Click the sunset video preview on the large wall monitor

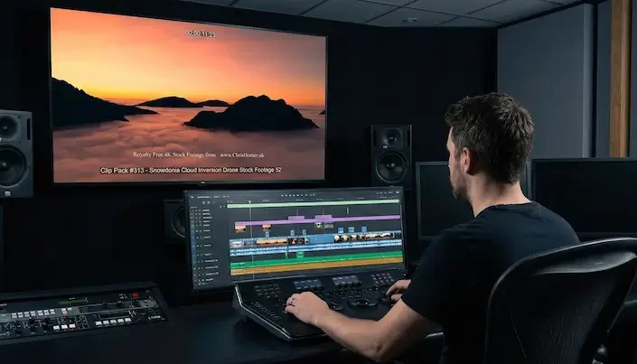pyautogui.click(x=188, y=96)
